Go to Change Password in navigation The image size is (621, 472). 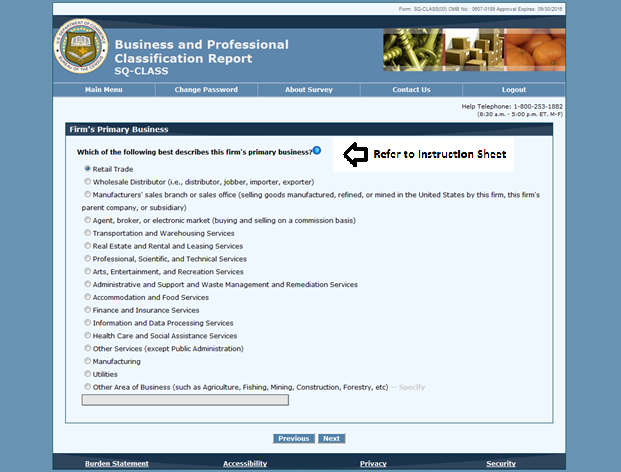[206, 90]
